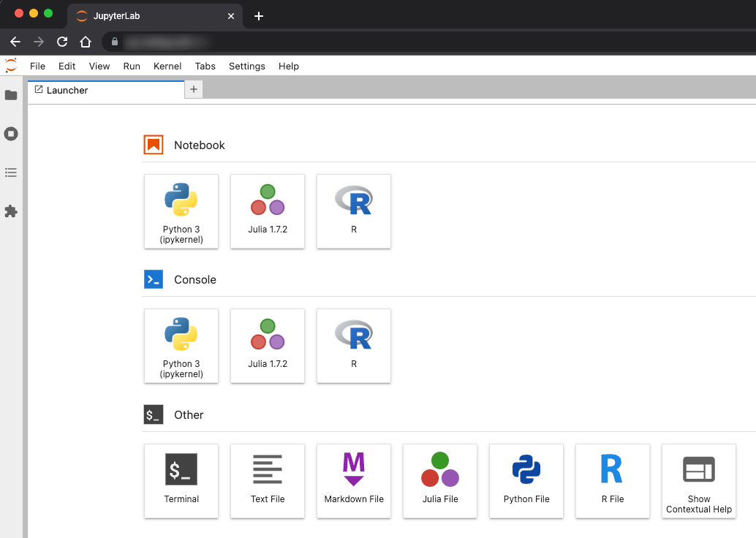Open the Edit menu

67,66
